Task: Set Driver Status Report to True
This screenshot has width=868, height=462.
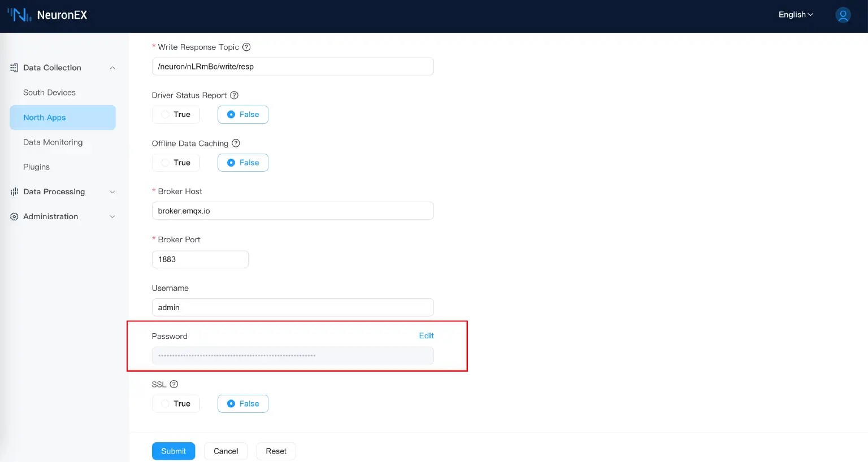Action: click(x=176, y=114)
